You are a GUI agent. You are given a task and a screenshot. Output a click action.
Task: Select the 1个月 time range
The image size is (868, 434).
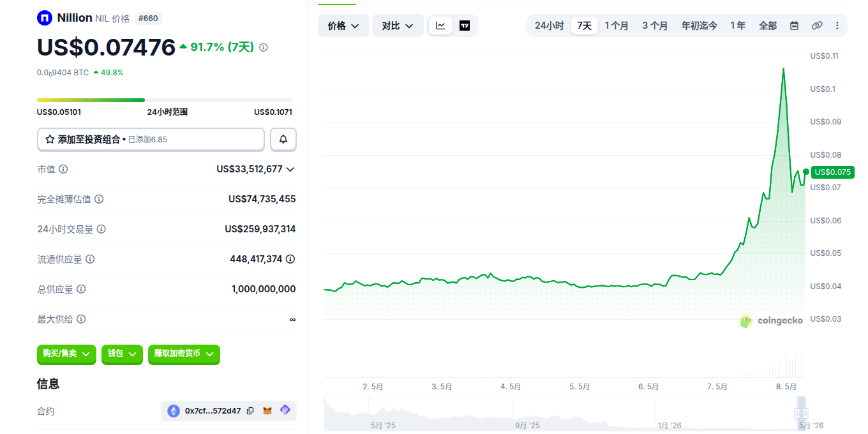coord(617,26)
